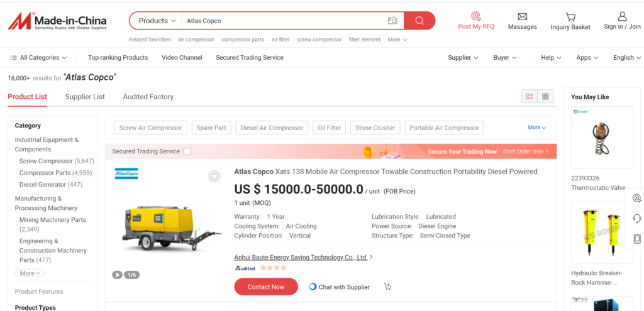Image resolution: width=644 pixels, height=311 pixels.
Task: Click Start Order Now banner link
Action: coord(526,151)
